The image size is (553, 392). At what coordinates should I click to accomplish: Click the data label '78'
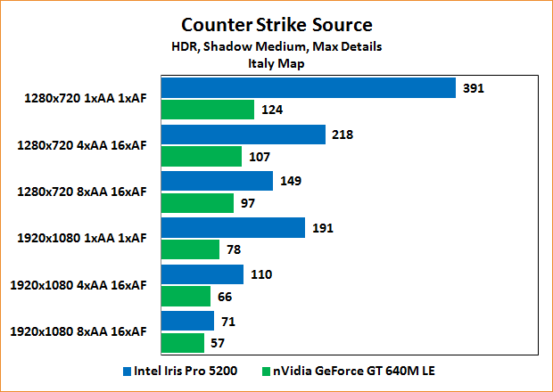(x=234, y=249)
